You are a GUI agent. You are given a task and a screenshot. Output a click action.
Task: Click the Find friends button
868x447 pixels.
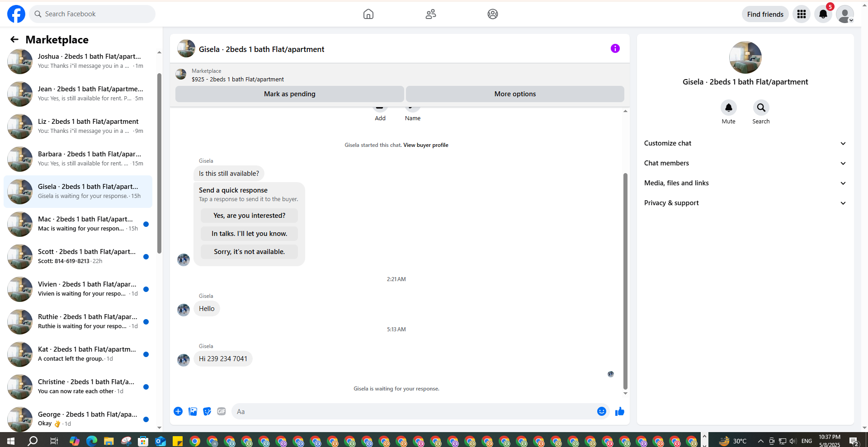[765, 14]
